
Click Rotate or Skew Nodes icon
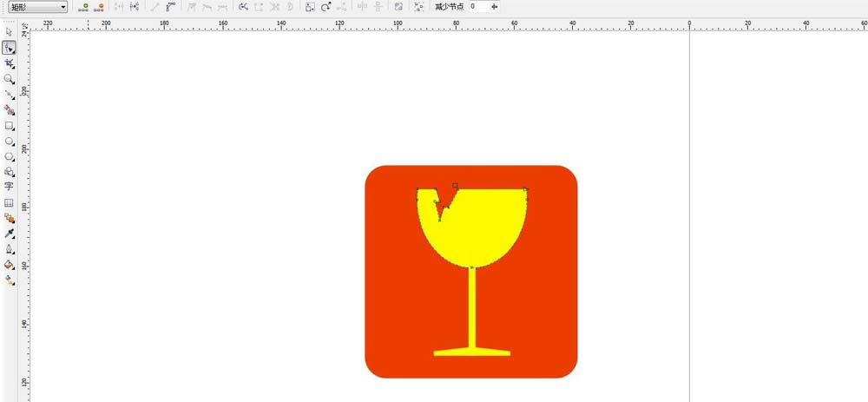326,7
